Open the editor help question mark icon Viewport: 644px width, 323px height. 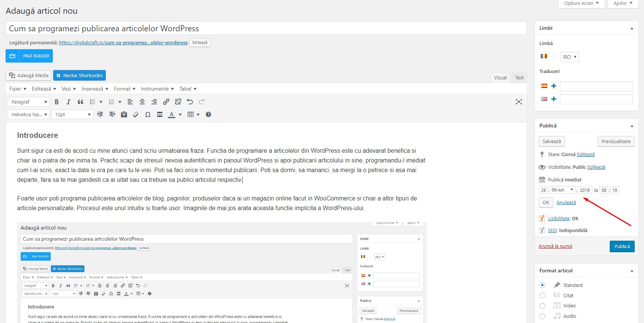click(208, 114)
